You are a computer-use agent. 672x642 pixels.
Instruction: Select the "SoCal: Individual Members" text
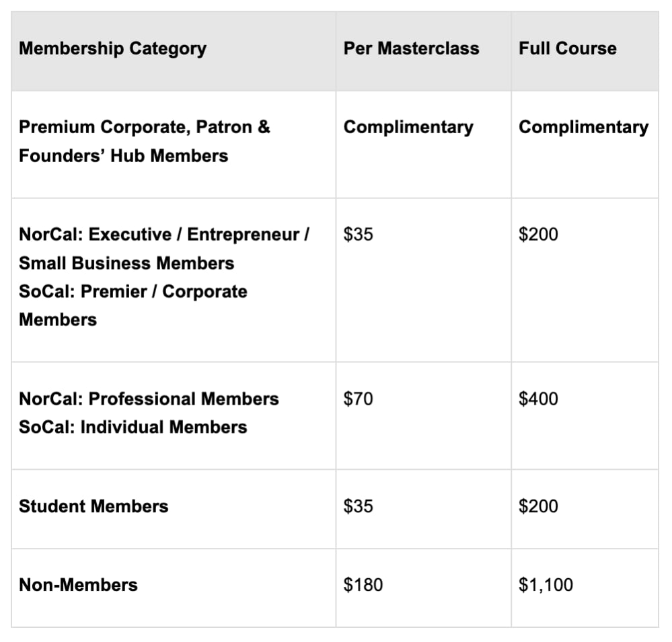pos(133,427)
